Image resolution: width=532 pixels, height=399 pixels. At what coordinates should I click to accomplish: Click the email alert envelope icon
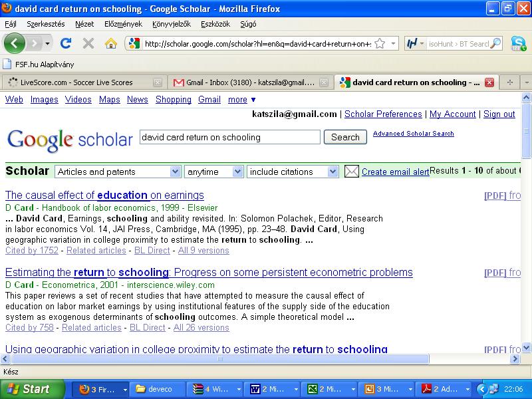[x=352, y=172]
